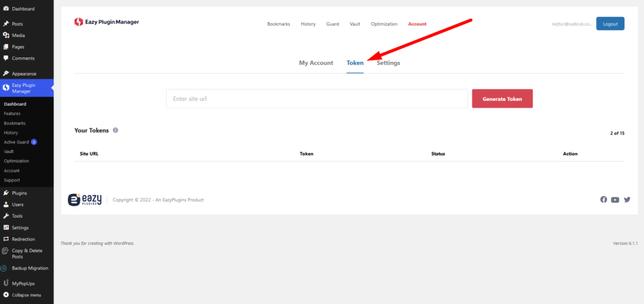Image resolution: width=644 pixels, height=304 pixels.
Task: Open Dashboard submenu under Eazy Plugin Manager
Action: pos(15,104)
